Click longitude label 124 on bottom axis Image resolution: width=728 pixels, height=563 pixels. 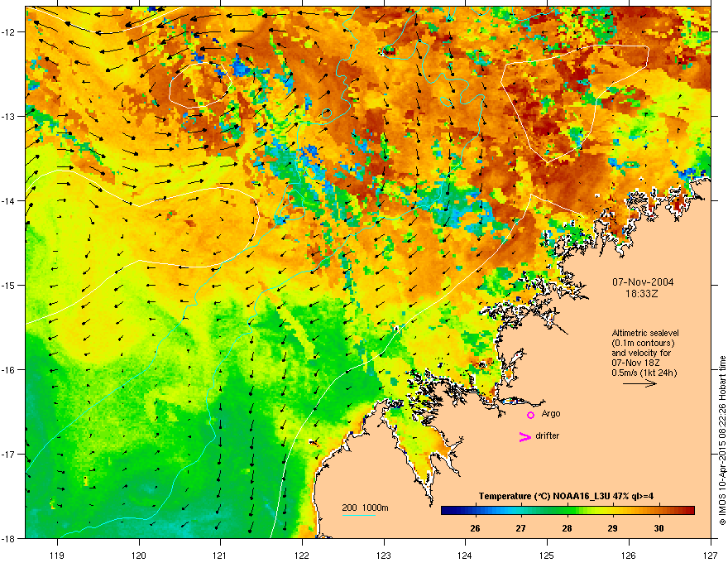465,555
